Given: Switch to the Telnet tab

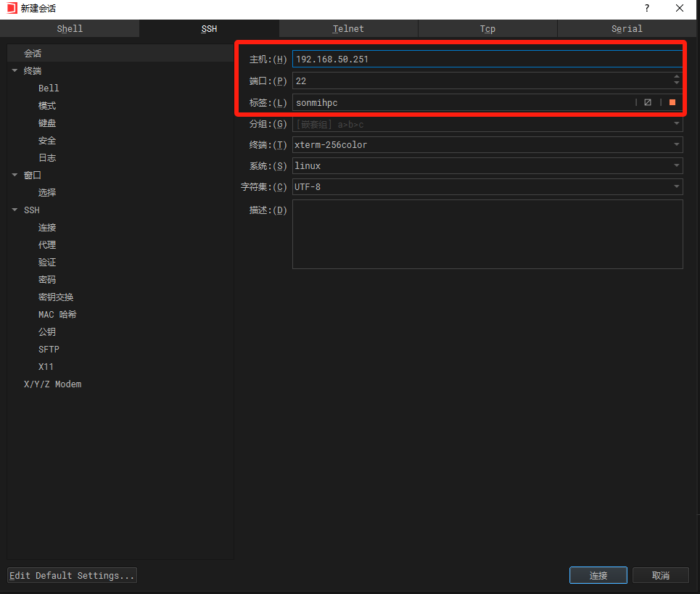Looking at the screenshot, I should (x=348, y=29).
